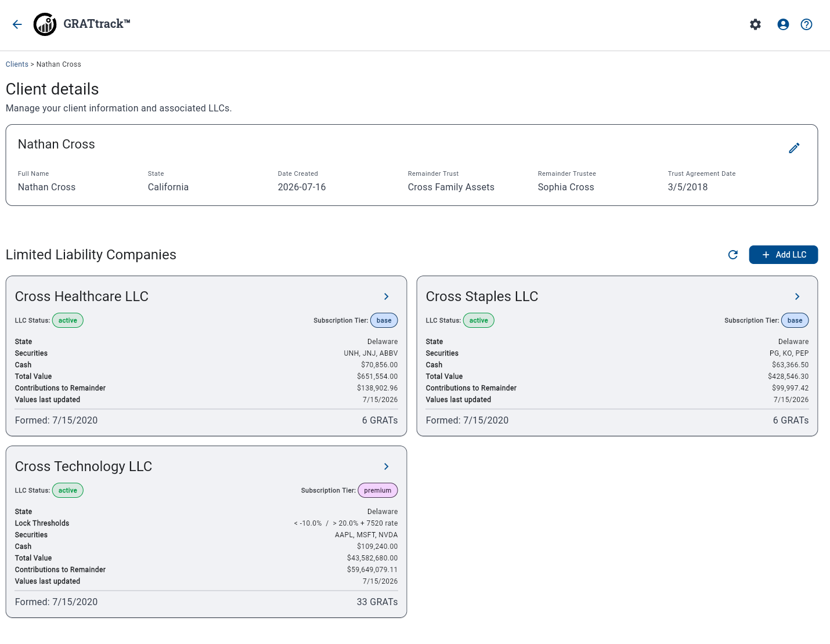Open help question mark icon
The height and width of the screenshot is (644, 830).
pos(806,24)
